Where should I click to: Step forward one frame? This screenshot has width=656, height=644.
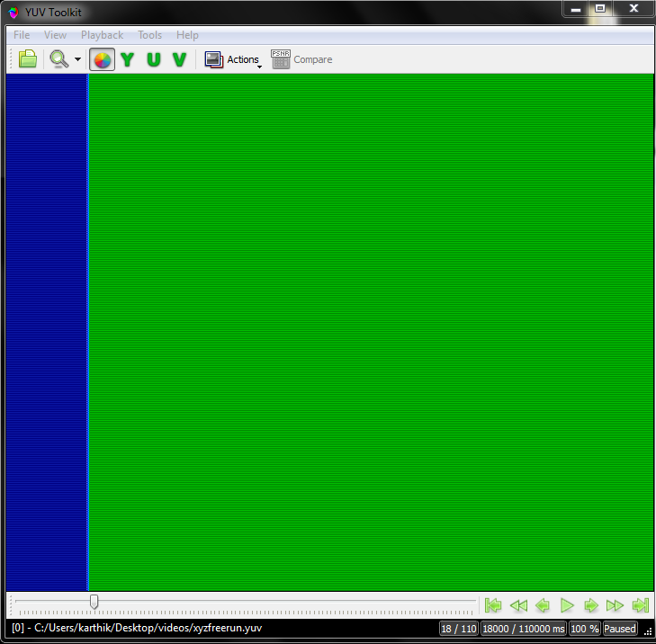pyautogui.click(x=591, y=605)
